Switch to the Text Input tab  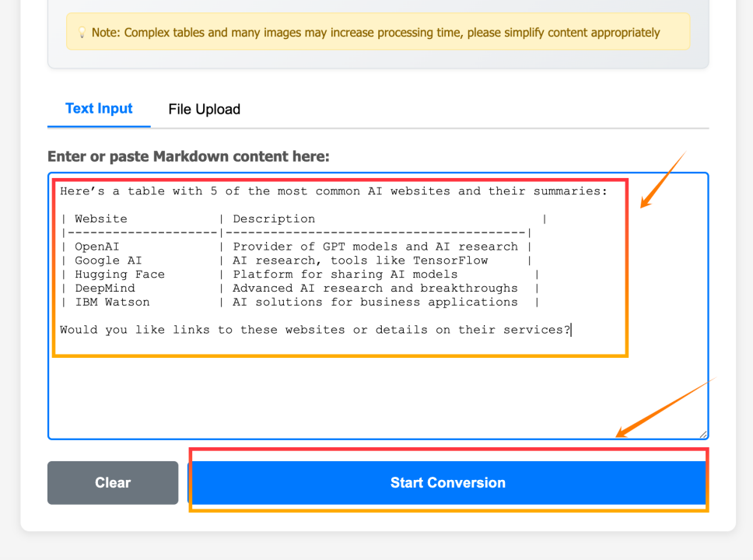click(x=99, y=109)
